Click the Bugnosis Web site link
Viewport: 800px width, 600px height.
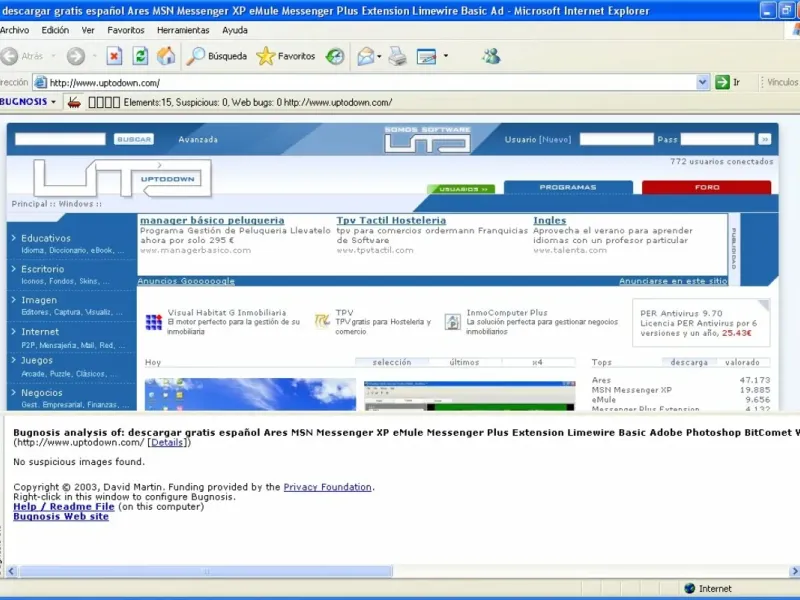point(61,516)
